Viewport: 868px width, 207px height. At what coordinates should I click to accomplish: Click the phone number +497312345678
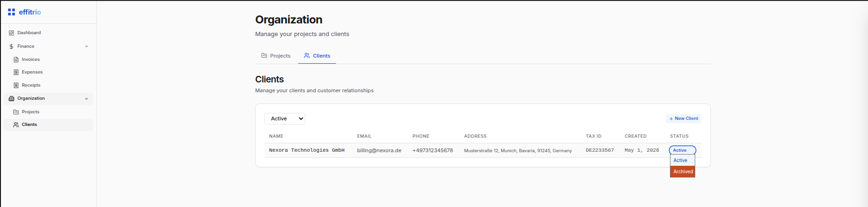[x=433, y=150]
